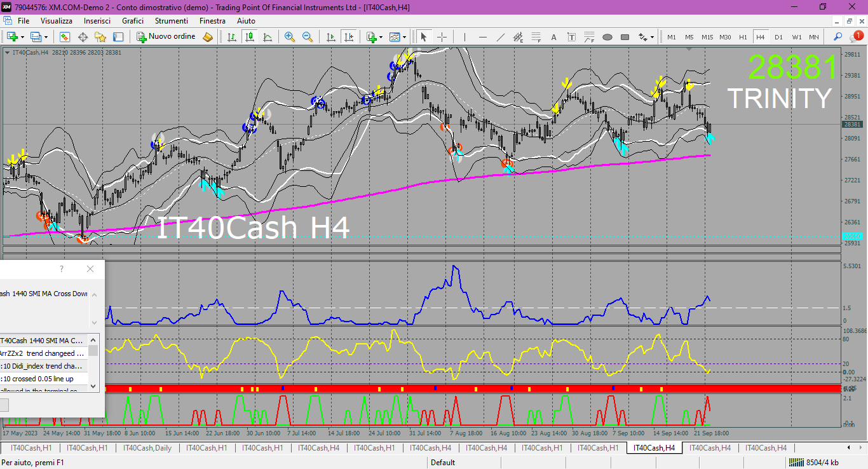Toggle chart auto scroll
This screenshot has width=868, height=469.
point(330,37)
